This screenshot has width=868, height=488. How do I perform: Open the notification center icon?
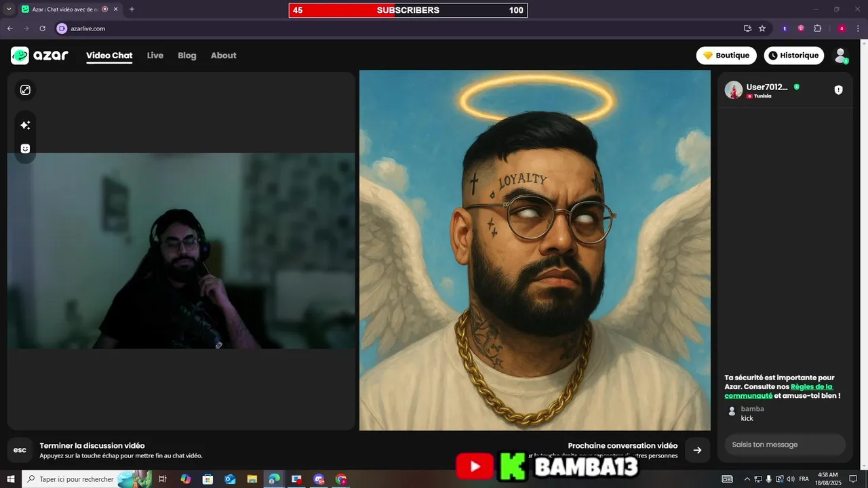854,479
